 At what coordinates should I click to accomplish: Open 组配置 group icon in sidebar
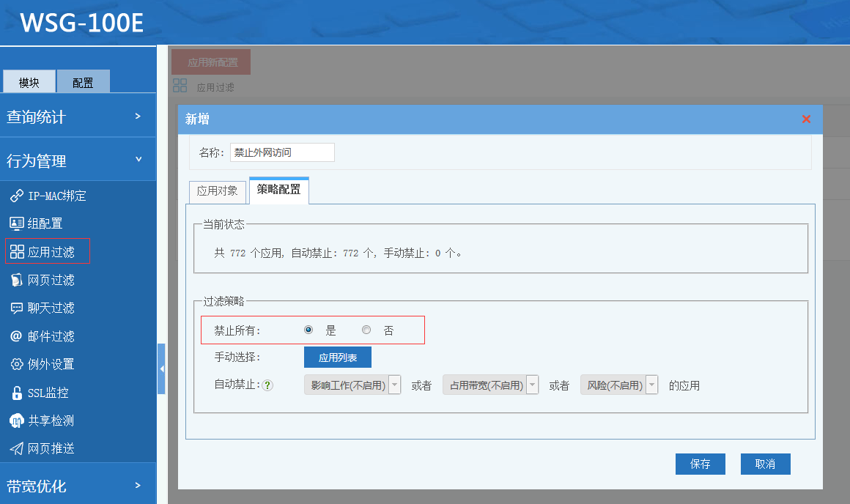coord(16,224)
